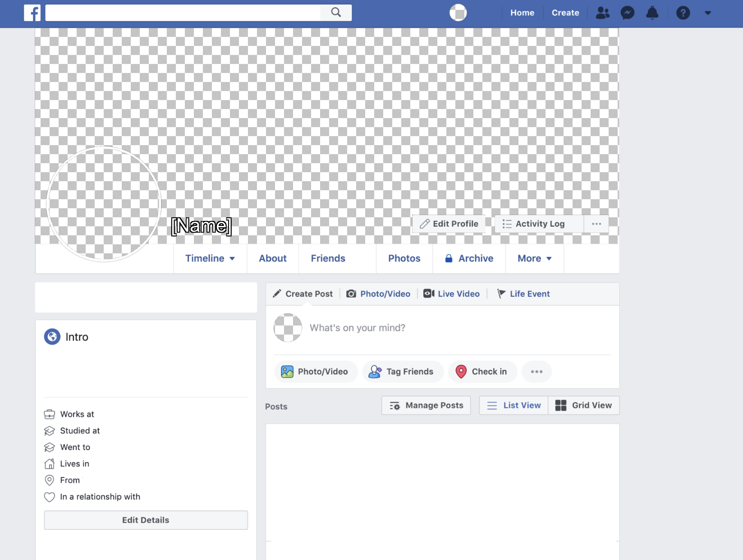
Task: Expand the Timeline dropdown
Action: (x=210, y=258)
